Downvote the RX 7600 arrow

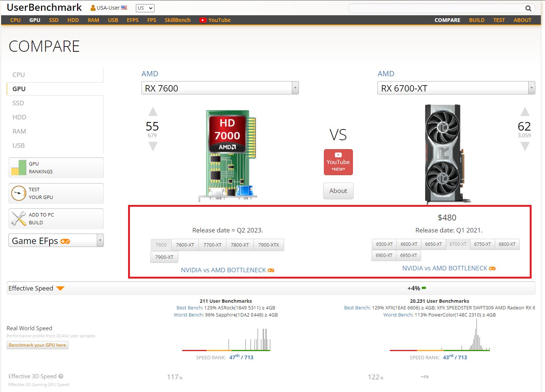153,147
